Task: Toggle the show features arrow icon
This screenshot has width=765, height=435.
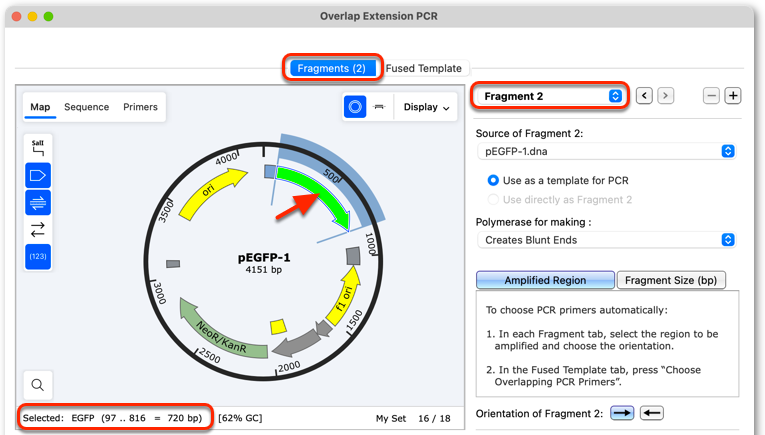Action: [x=38, y=175]
